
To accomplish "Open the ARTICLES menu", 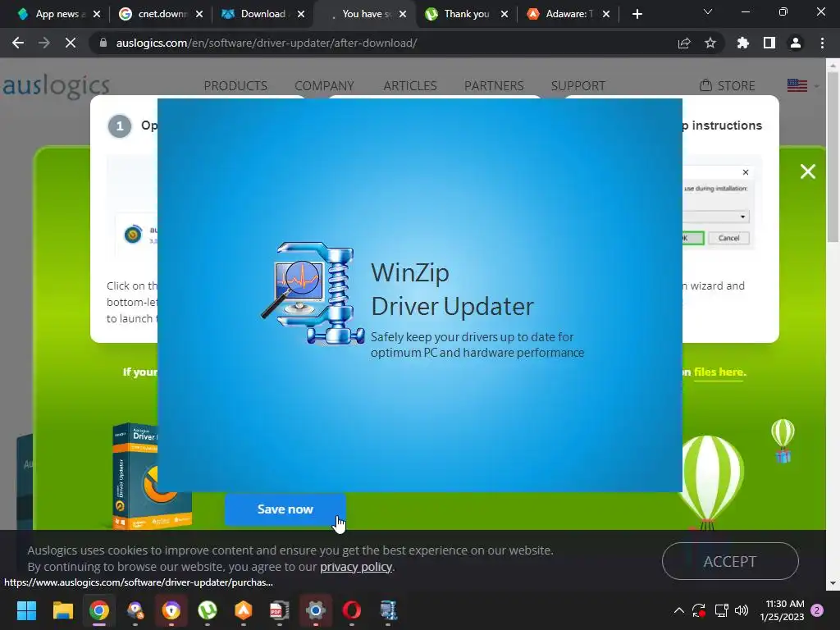I will [x=410, y=85].
